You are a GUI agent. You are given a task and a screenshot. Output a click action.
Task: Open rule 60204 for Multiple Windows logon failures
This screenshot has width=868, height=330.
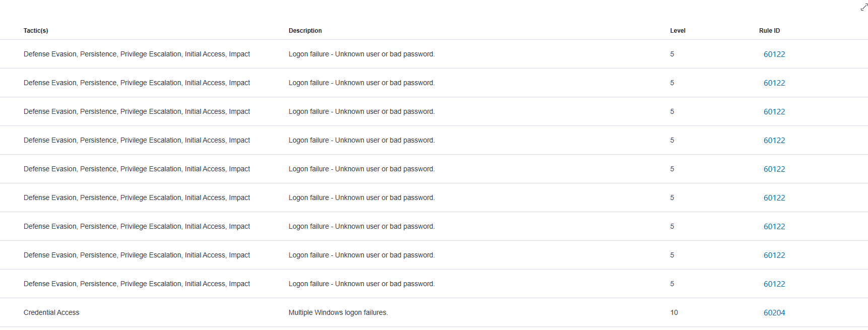[774, 312]
